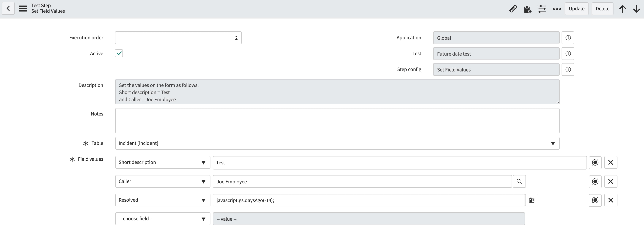Show info for Test Future date test
Screen dimensions: 644x233
(568, 54)
